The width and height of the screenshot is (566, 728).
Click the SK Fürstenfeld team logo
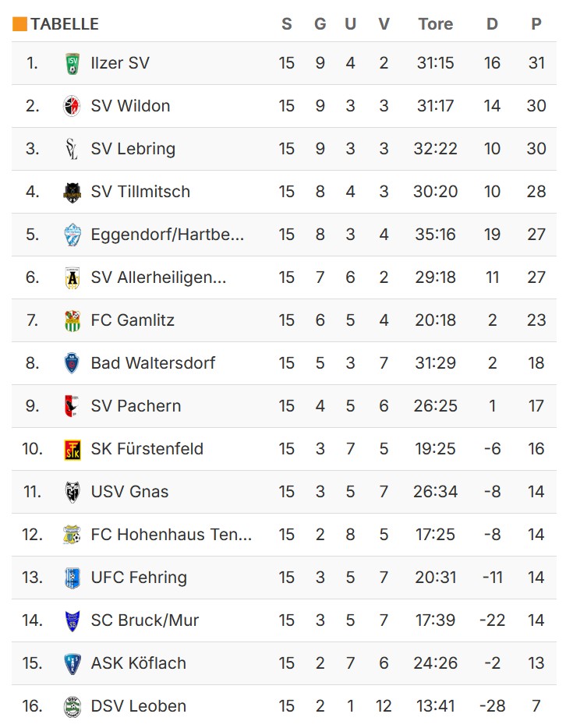tap(72, 449)
